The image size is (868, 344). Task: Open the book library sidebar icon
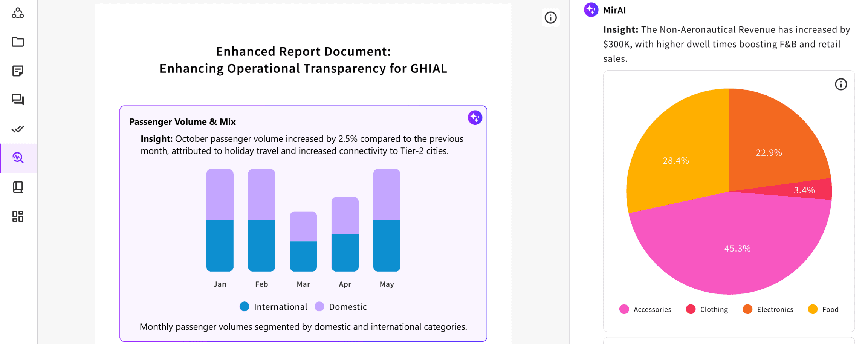point(18,187)
